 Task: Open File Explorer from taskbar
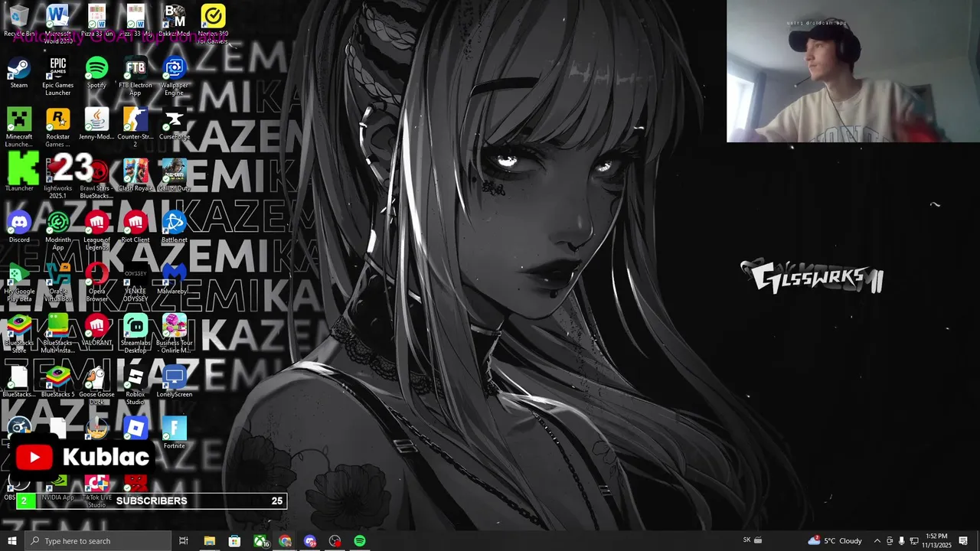(x=209, y=541)
